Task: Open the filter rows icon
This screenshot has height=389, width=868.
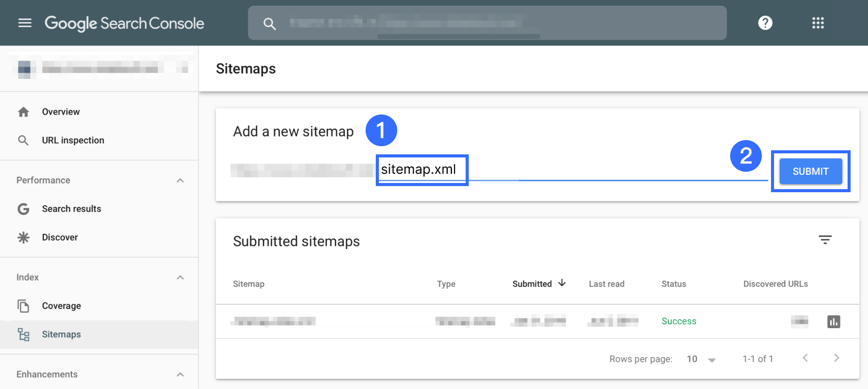Action: click(x=825, y=240)
